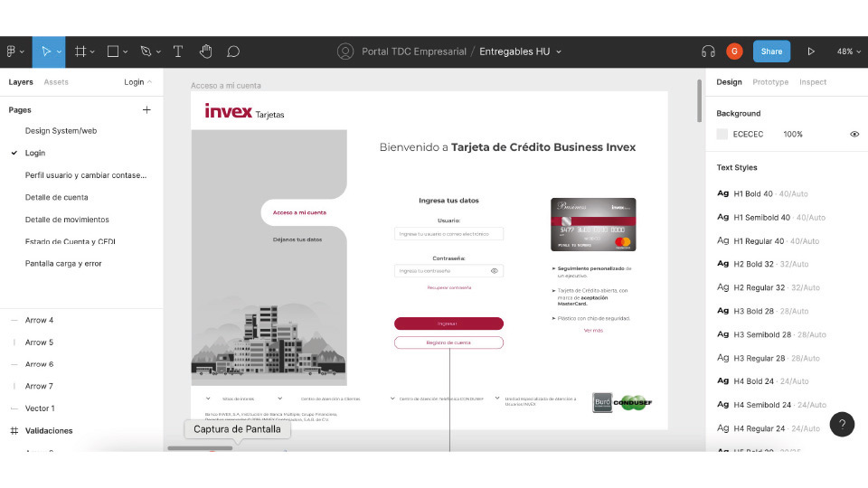Click the team avatar icon beside the project name
Image resolution: width=868 pixels, height=488 pixels.
click(x=345, y=52)
